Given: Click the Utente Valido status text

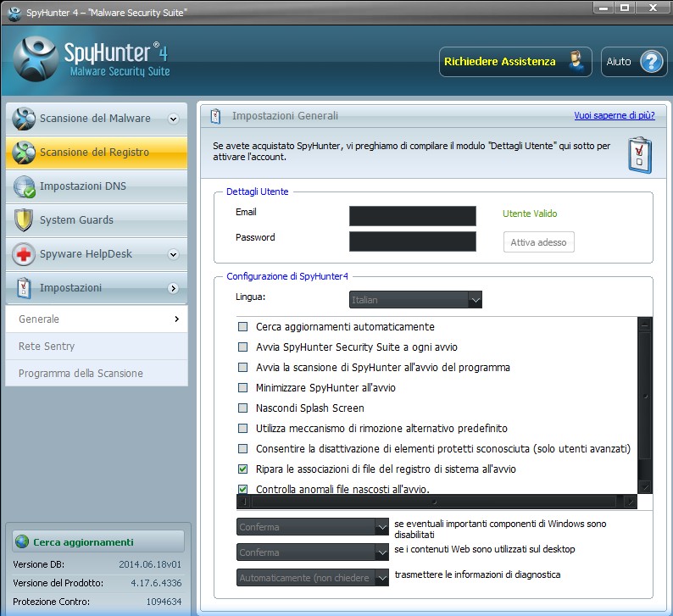Looking at the screenshot, I should pyautogui.click(x=530, y=214).
